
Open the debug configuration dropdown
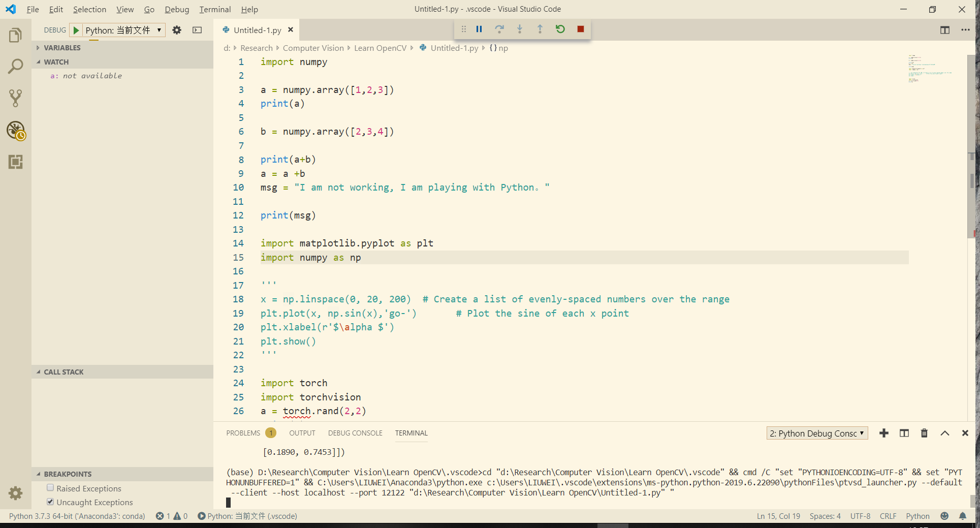(123, 30)
